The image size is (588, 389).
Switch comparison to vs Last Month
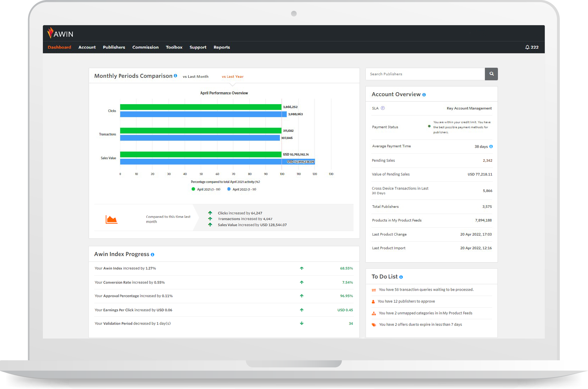click(x=195, y=76)
